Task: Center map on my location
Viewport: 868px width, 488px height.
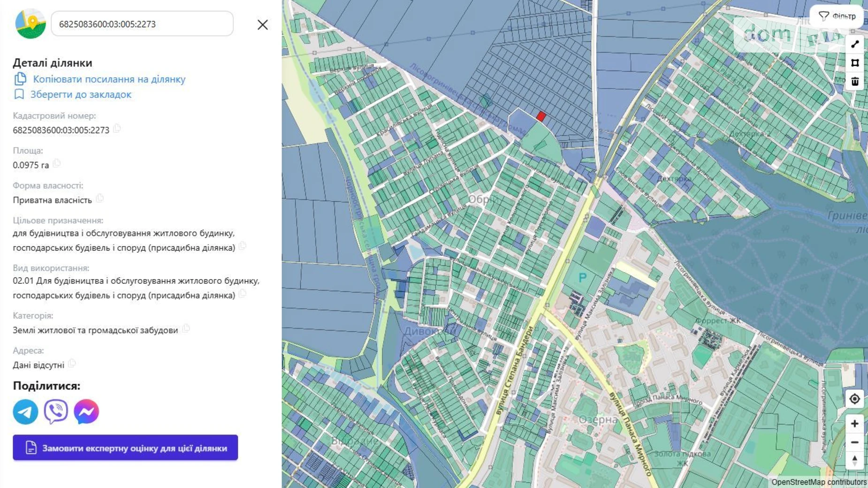Action: point(854,399)
